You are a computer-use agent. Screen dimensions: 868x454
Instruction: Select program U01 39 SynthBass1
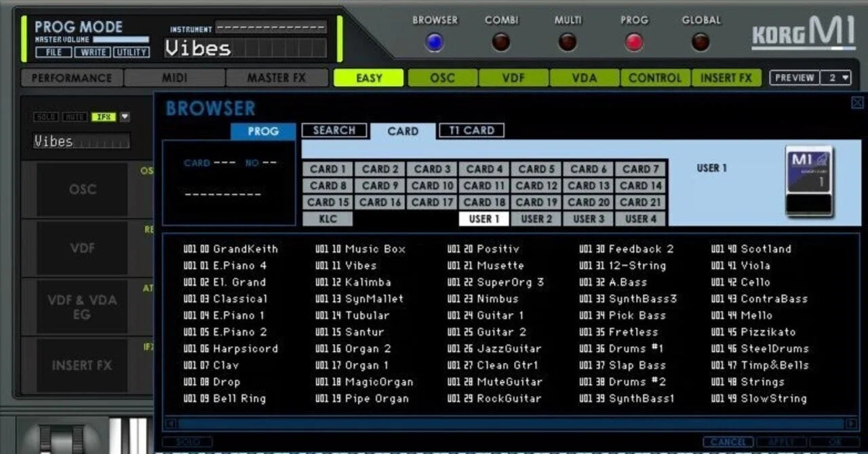click(x=627, y=398)
